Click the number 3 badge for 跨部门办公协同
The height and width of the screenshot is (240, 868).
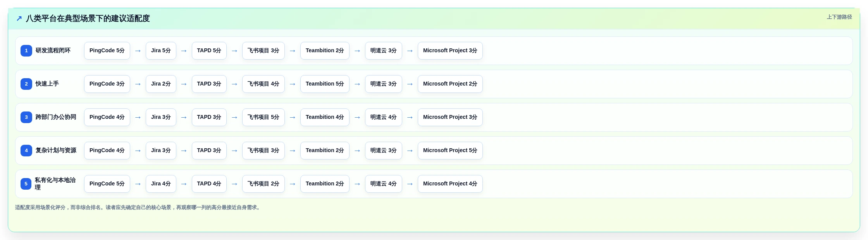click(x=26, y=117)
